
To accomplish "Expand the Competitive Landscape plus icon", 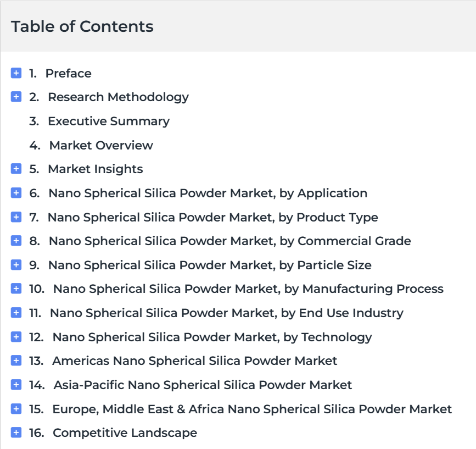I will 16,433.
